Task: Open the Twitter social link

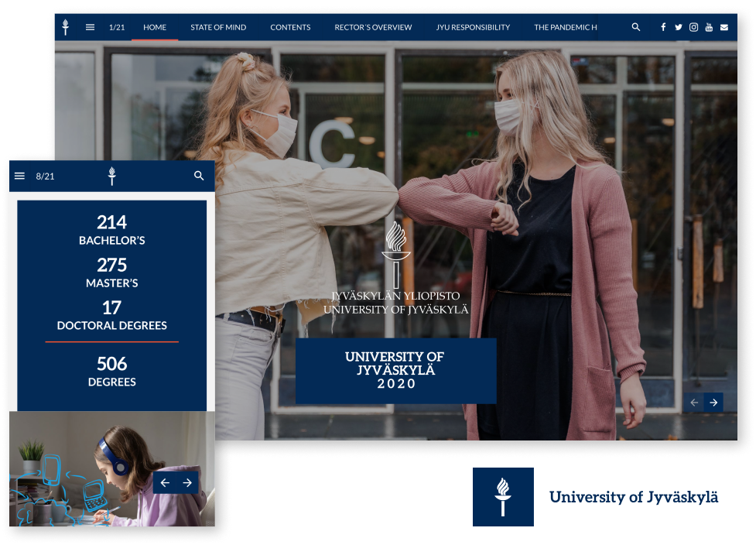Action: (679, 27)
